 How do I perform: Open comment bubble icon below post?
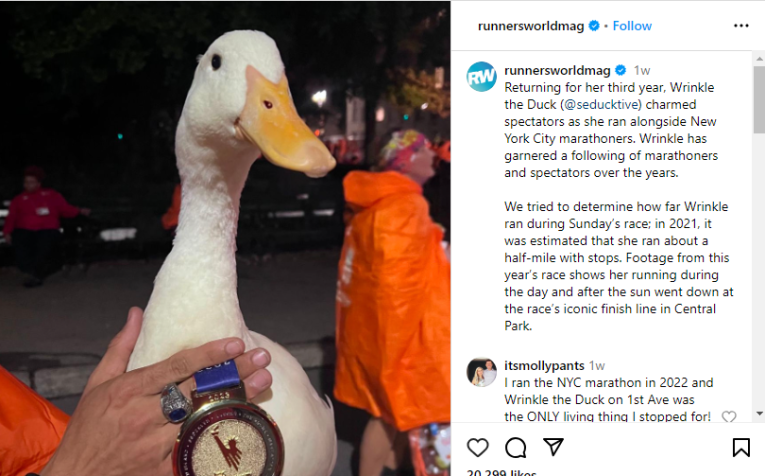[x=516, y=447]
